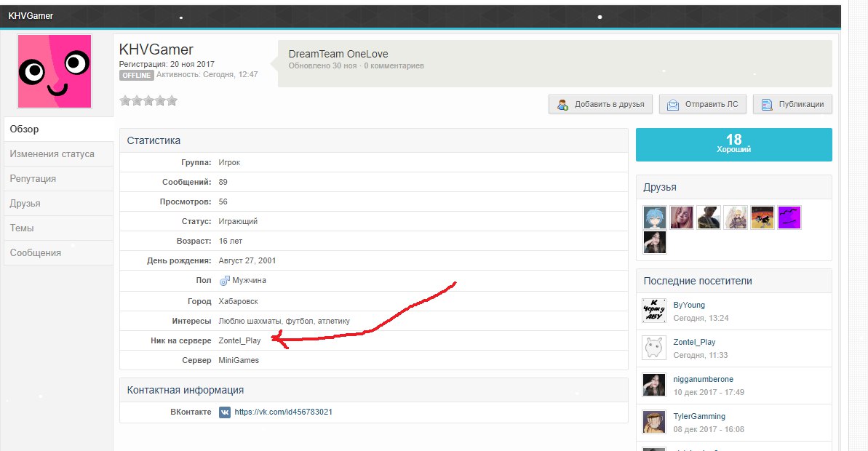Image resolution: width=868 pixels, height=451 pixels.
Task: Open KHVGamer's pink profile avatar
Action: pos(55,71)
